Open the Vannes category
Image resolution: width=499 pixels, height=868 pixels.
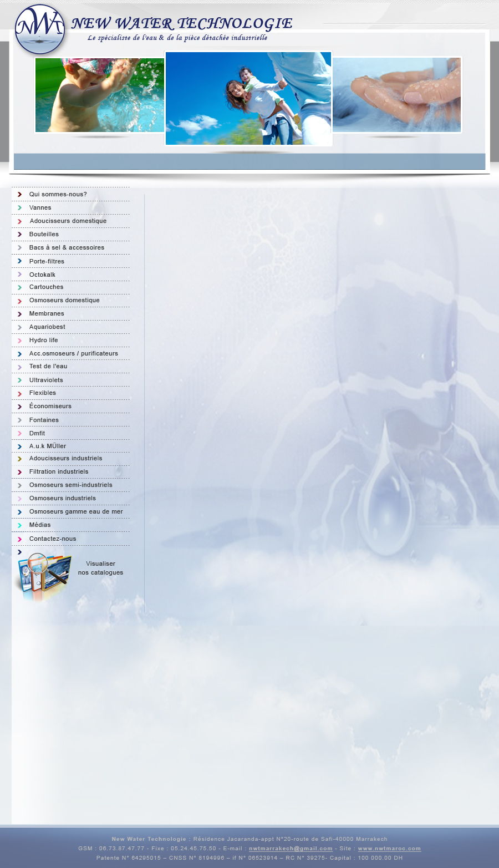coord(40,208)
